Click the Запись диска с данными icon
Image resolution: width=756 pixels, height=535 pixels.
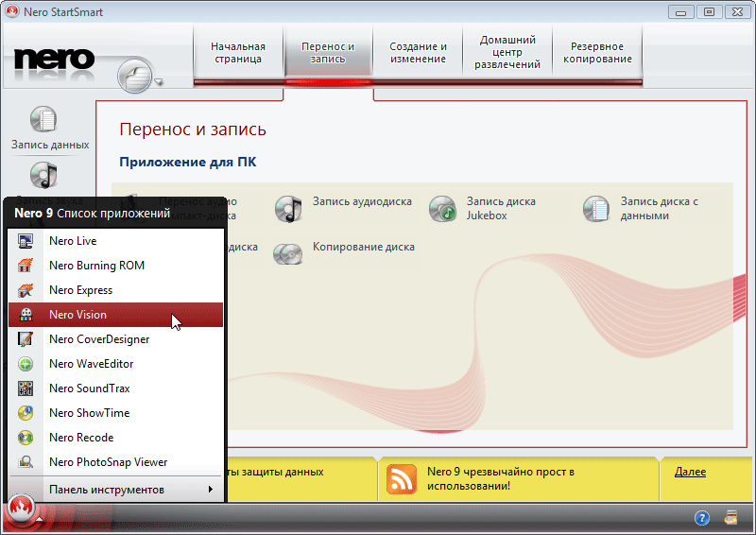click(x=596, y=209)
